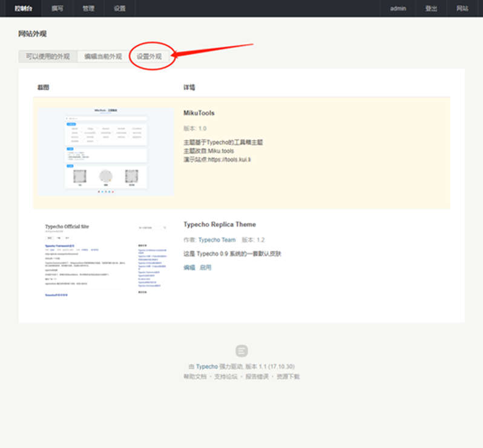Open the Typecho link in footer
The height and width of the screenshot is (448, 483).
coord(206,367)
